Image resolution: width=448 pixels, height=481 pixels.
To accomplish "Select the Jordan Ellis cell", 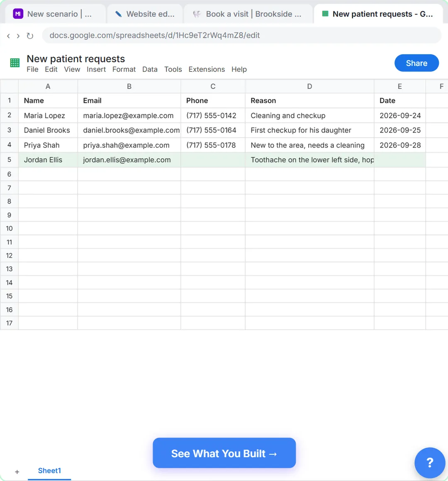I will point(48,160).
